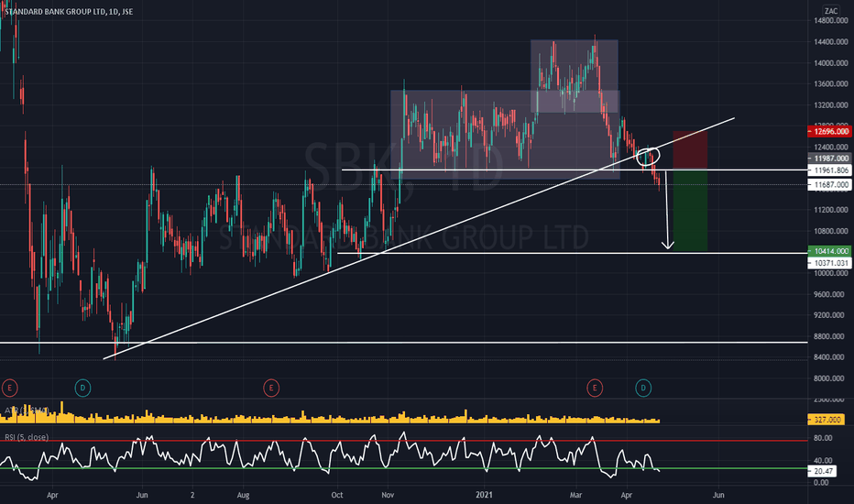
Task: Open the ZAC currency selector
Action: coord(830,11)
